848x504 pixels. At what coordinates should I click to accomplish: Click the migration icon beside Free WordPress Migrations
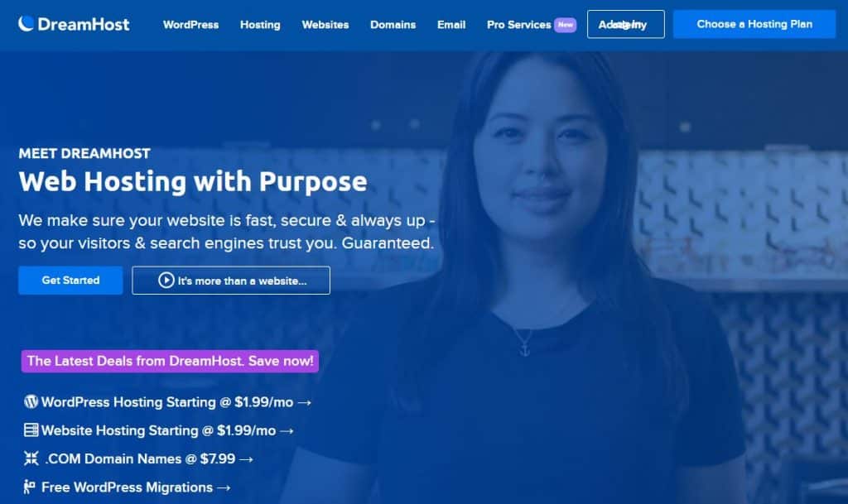coord(29,487)
